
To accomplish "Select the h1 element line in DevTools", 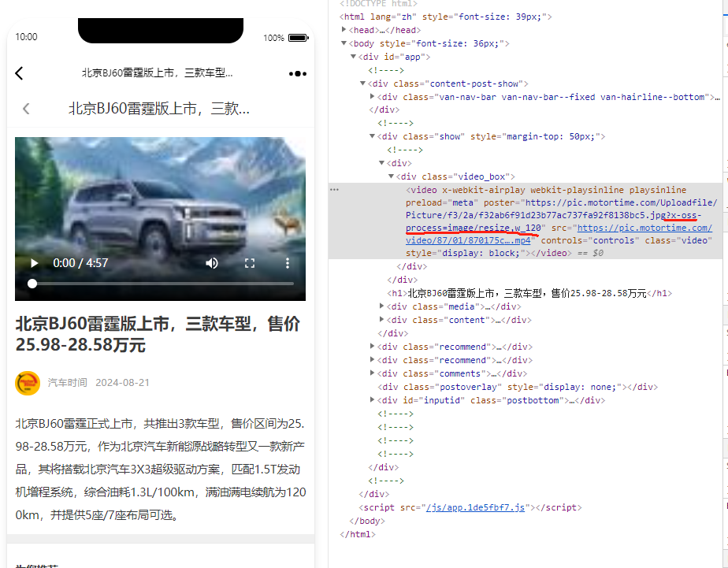I will point(529,293).
